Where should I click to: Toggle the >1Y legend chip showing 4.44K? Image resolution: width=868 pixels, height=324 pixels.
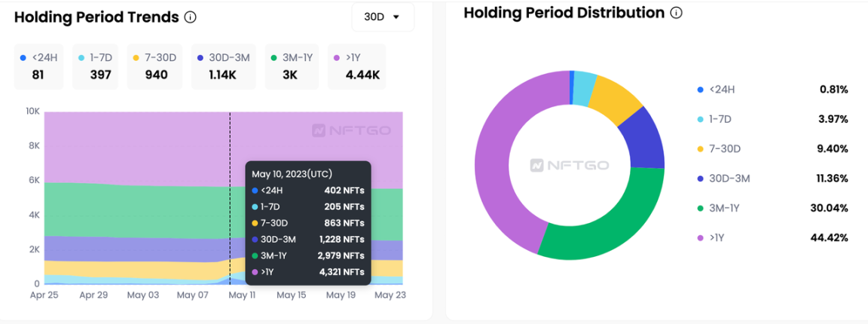356,66
